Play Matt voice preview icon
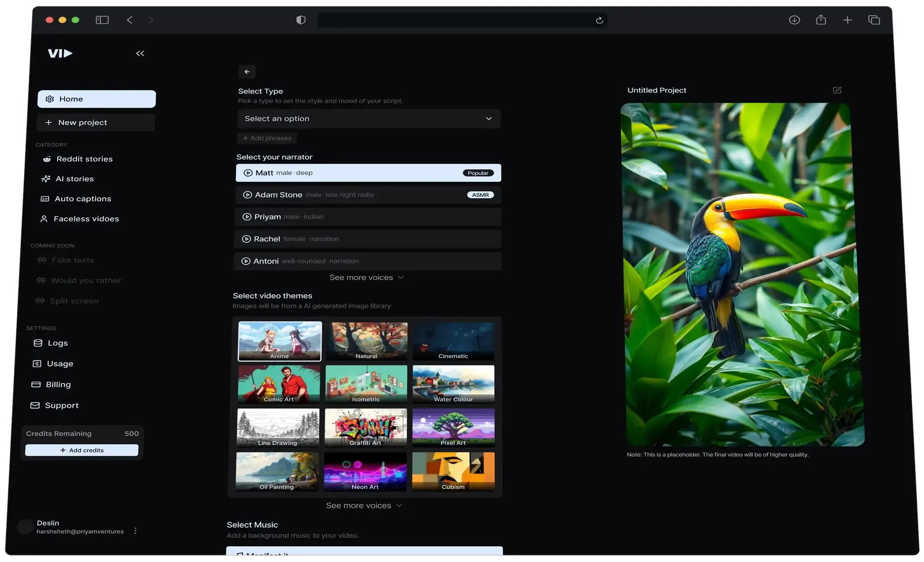This screenshot has height=562, width=924. click(248, 173)
